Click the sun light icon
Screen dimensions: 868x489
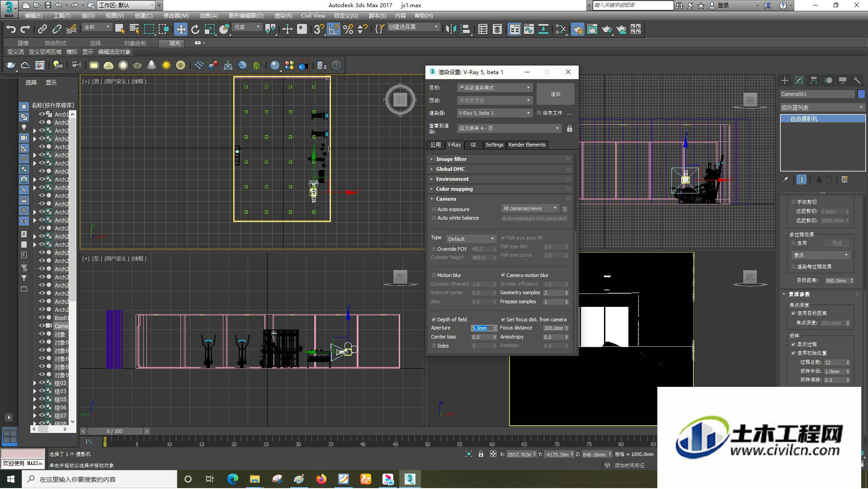pos(166,66)
